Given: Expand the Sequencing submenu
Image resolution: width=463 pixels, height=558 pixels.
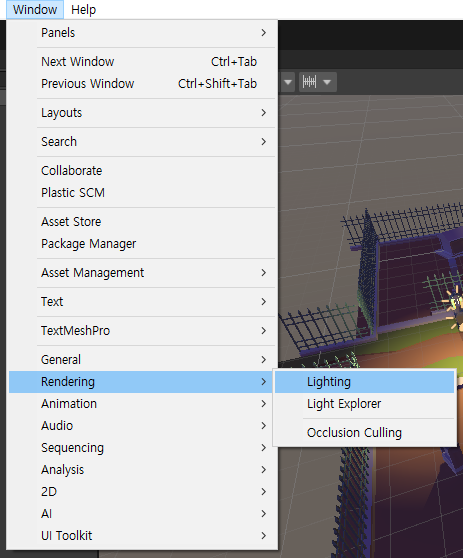Looking at the screenshot, I should pos(142,448).
